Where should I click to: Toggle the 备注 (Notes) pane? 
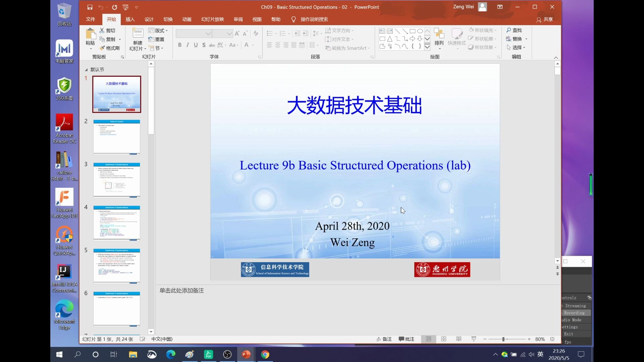[x=384, y=339]
